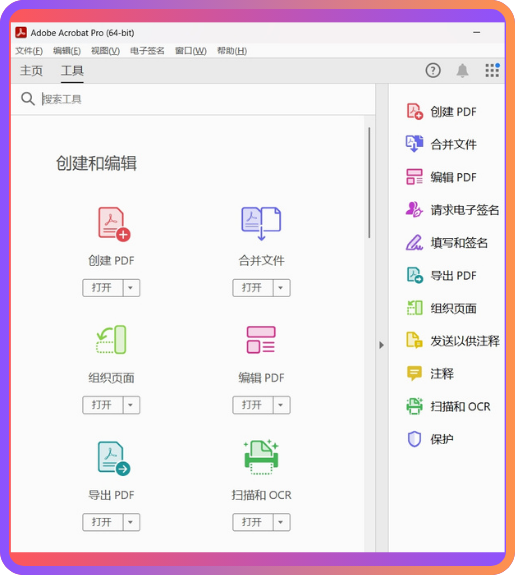This screenshot has height=575, width=515.
Task: Expand the dropdown arrow beside 创建 PDF 打开
Action: (131, 288)
